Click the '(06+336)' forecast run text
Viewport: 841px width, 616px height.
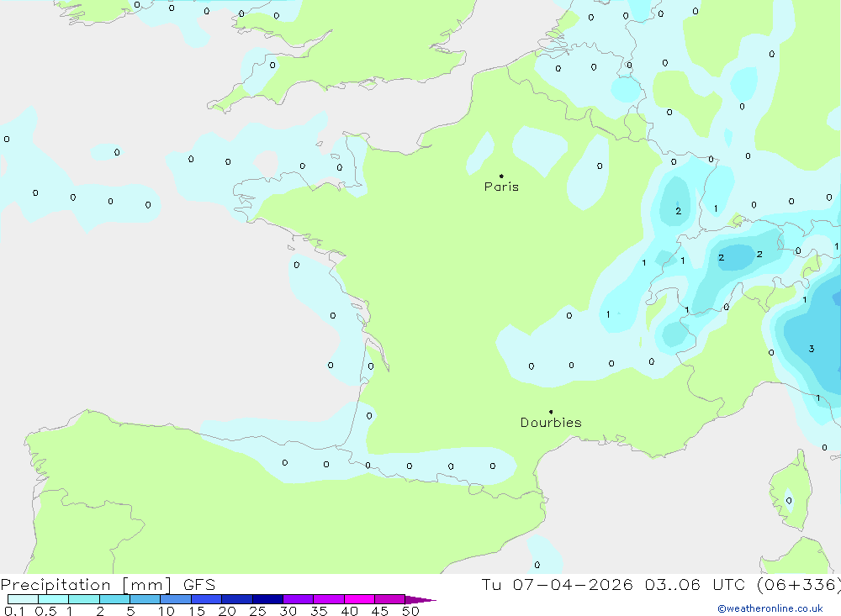[x=798, y=585]
